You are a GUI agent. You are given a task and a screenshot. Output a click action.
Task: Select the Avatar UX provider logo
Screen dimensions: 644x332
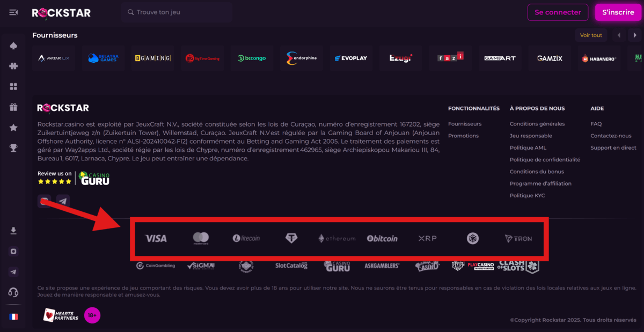(54, 58)
